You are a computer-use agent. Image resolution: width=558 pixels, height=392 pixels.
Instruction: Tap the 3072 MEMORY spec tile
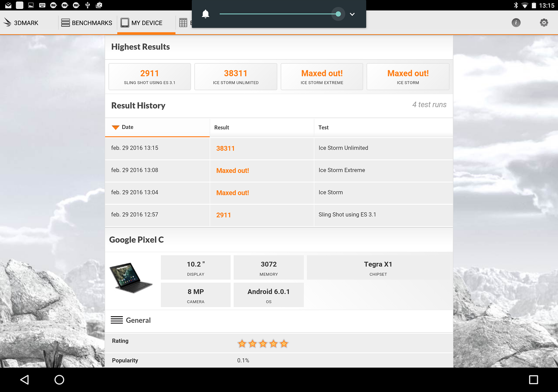269,267
